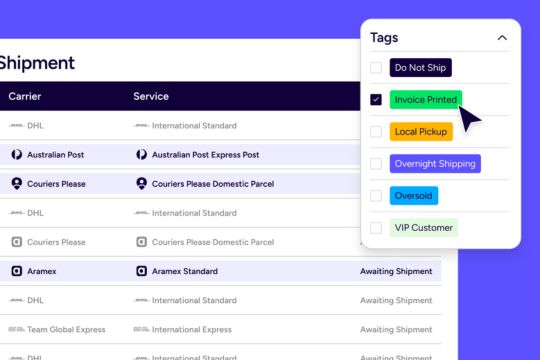Click the Aramex carrier logo
Screen dimensions: 540x360
point(17,271)
